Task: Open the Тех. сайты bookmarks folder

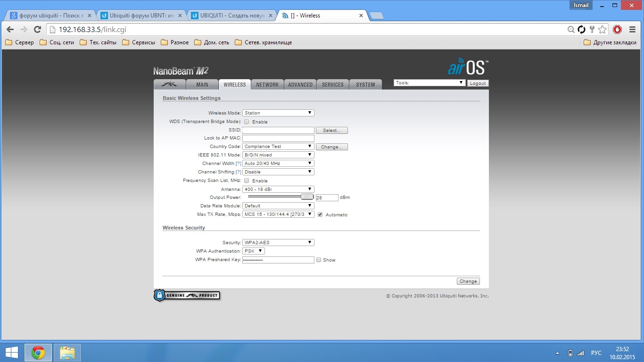Action: coord(98,42)
